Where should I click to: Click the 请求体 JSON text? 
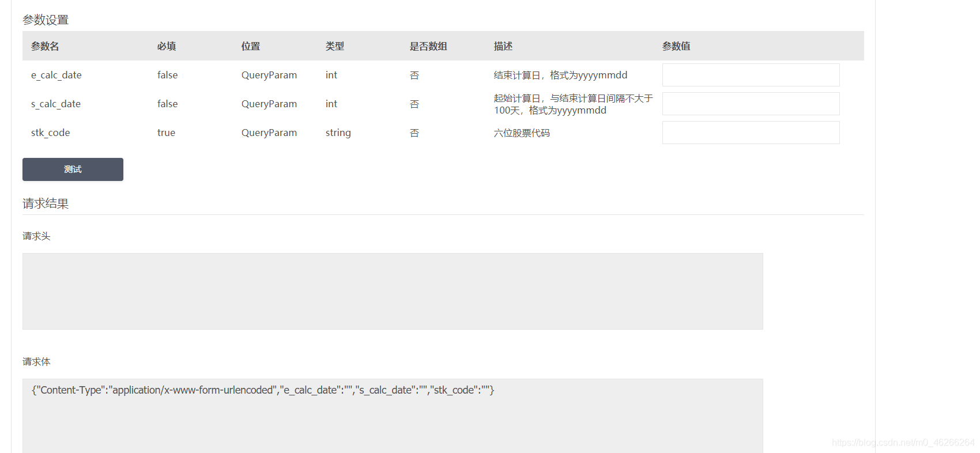click(263, 390)
